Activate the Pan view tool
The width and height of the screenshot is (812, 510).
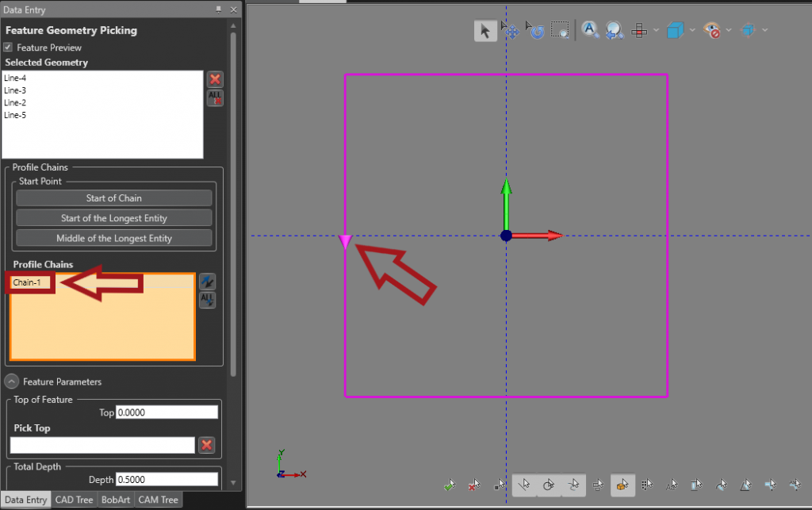click(x=511, y=30)
